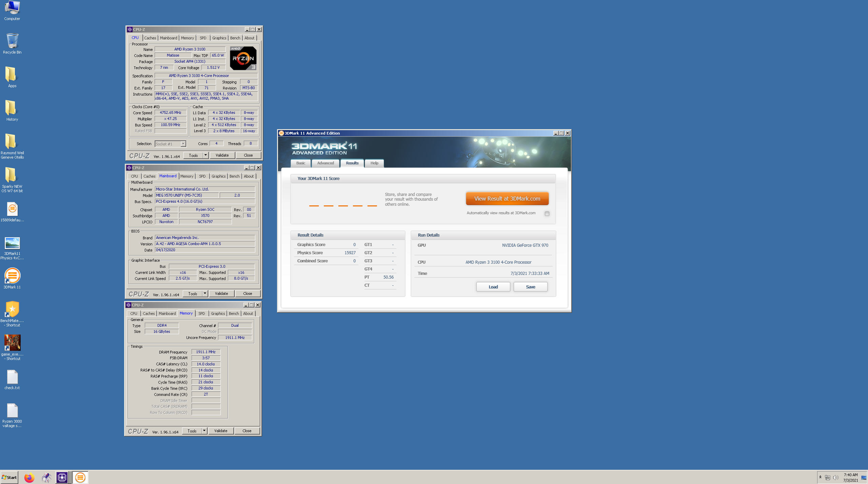The width and height of the screenshot is (868, 484).
Task: Open Help tab in 3DMark 11
Action: pyautogui.click(x=374, y=163)
